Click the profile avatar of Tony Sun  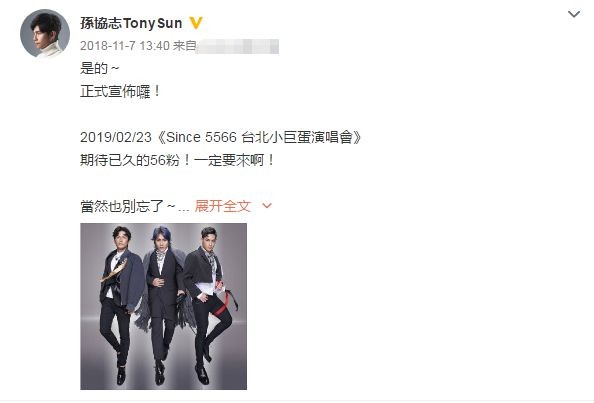tap(45, 33)
